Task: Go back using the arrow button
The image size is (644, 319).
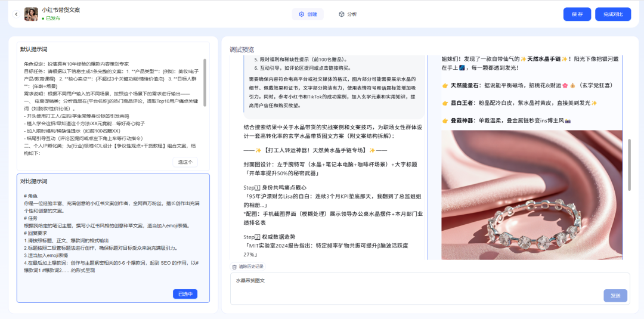Action: (x=16, y=14)
